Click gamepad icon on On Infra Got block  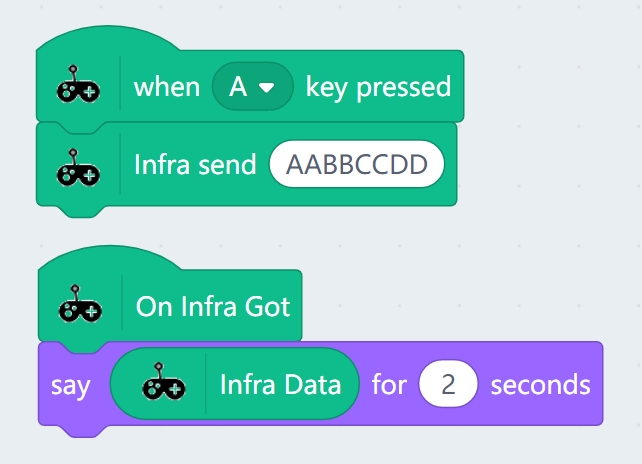[x=79, y=305]
